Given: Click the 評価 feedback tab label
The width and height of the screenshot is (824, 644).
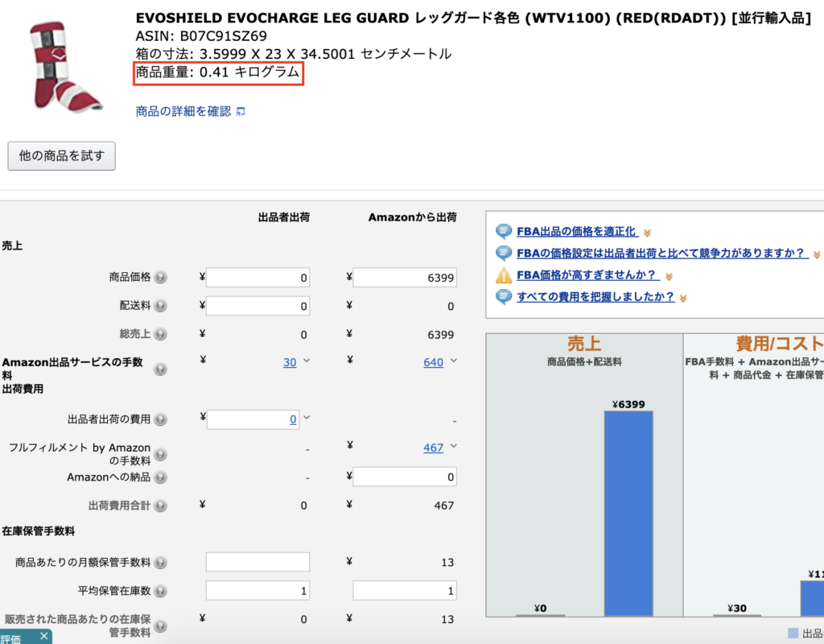Looking at the screenshot, I should (11, 638).
